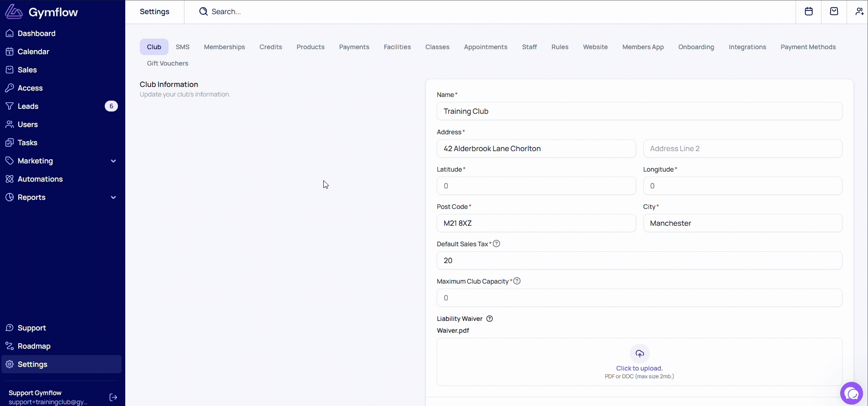Click the logout icon beside Support Gymflow
Image resolution: width=868 pixels, height=406 pixels.
(113, 397)
